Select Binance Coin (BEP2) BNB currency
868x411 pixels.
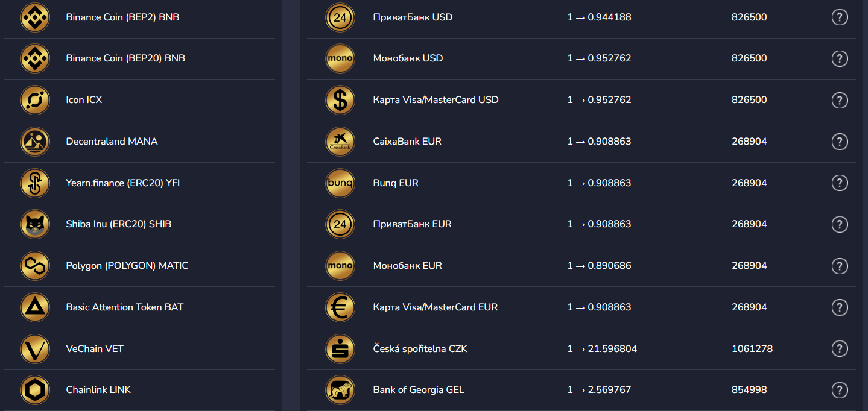point(139,17)
